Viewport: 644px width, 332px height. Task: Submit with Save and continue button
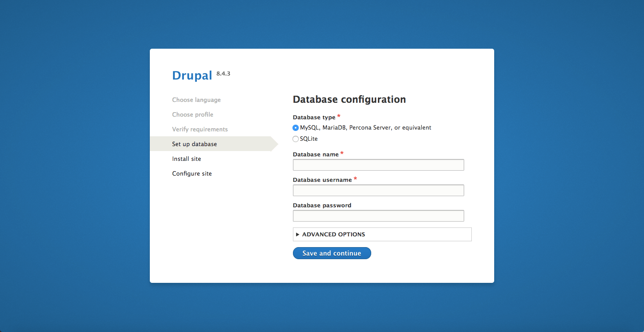(332, 253)
